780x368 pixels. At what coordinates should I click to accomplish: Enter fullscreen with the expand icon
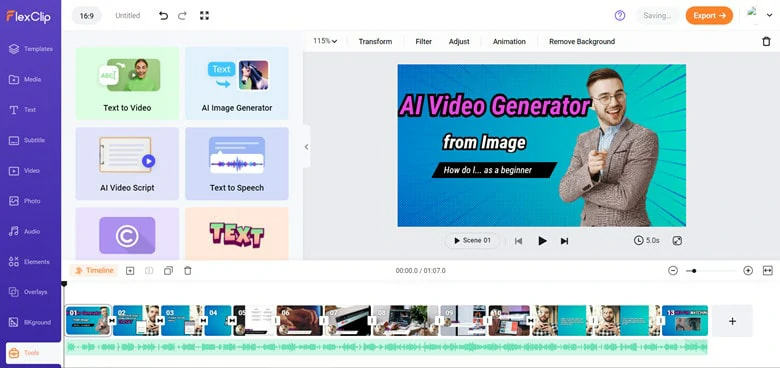(x=204, y=16)
